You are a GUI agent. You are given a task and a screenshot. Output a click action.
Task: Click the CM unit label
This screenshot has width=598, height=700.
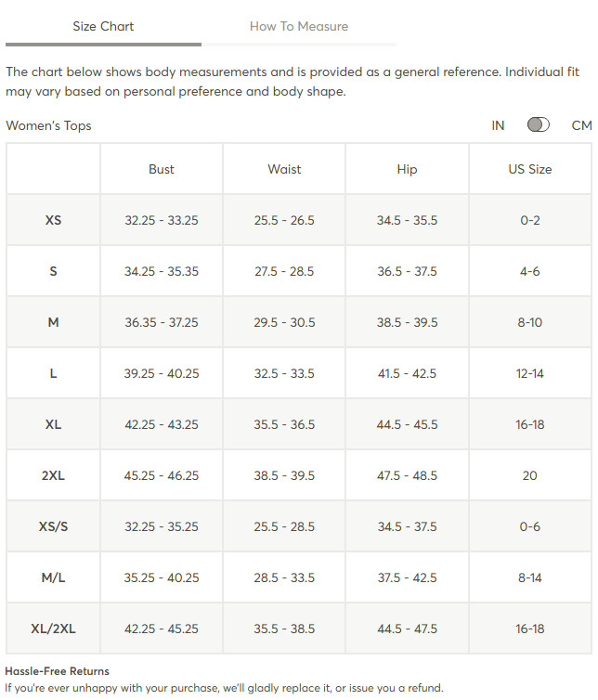point(581,125)
